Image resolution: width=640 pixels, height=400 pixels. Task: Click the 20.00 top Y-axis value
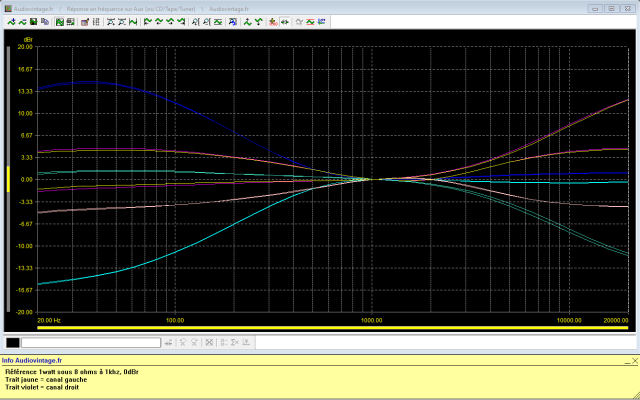[x=25, y=47]
